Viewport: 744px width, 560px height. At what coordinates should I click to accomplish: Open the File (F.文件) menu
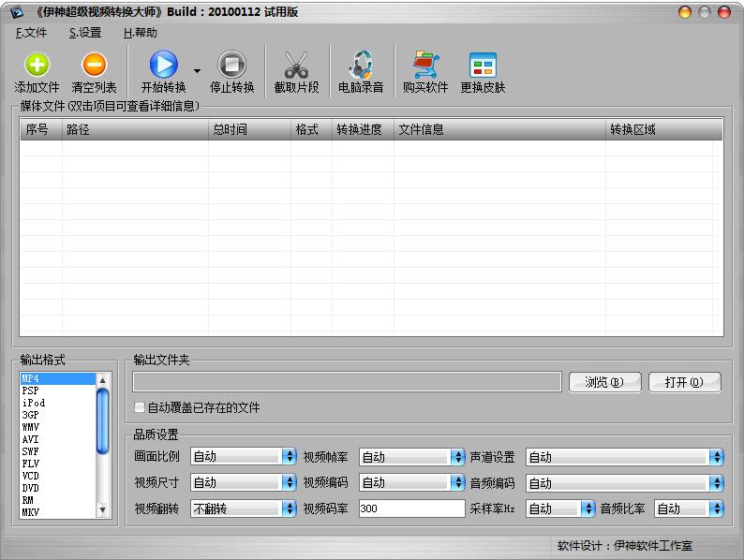coord(31,33)
